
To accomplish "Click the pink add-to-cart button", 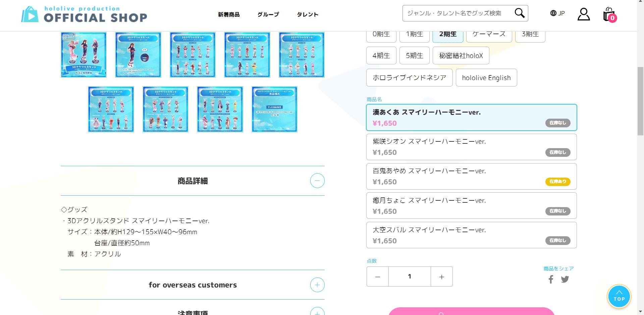I will (x=472, y=311).
